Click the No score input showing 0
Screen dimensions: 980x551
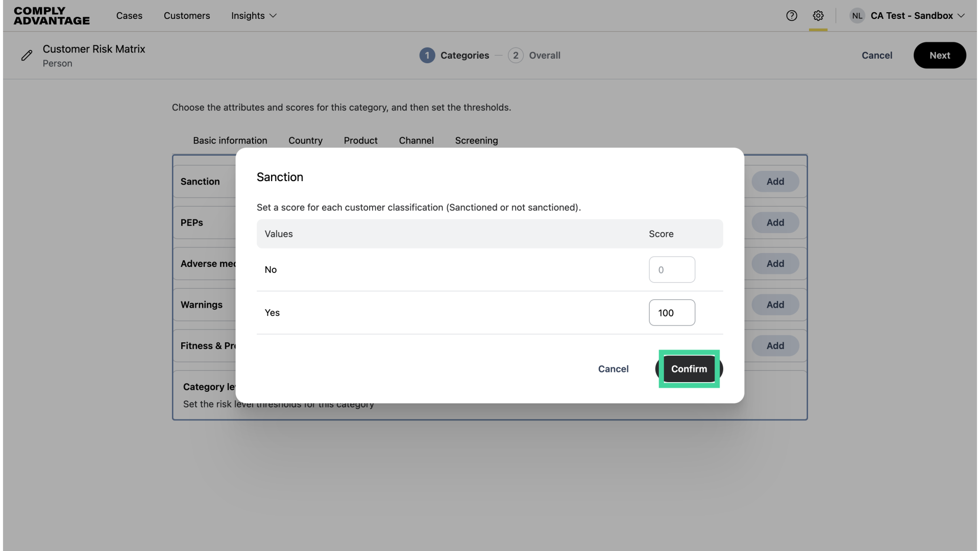(672, 269)
